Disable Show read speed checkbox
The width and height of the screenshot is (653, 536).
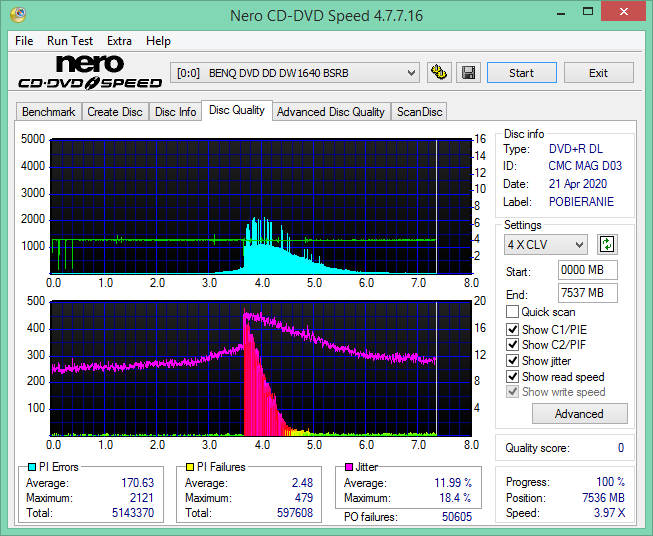coord(512,376)
